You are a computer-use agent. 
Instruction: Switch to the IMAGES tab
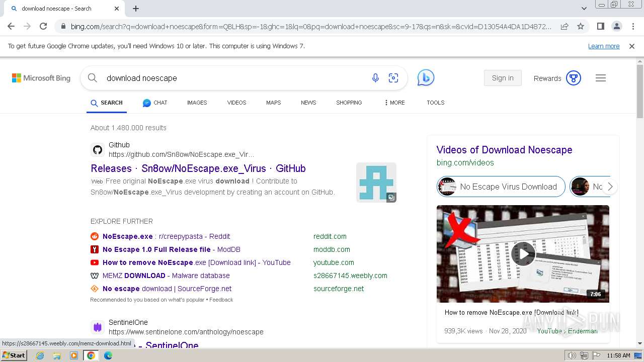(x=197, y=103)
